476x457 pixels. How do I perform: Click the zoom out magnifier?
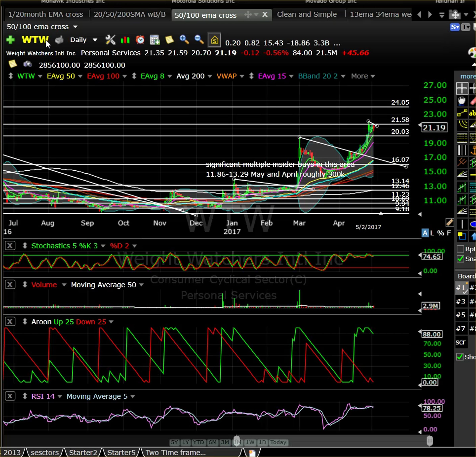[199, 39]
